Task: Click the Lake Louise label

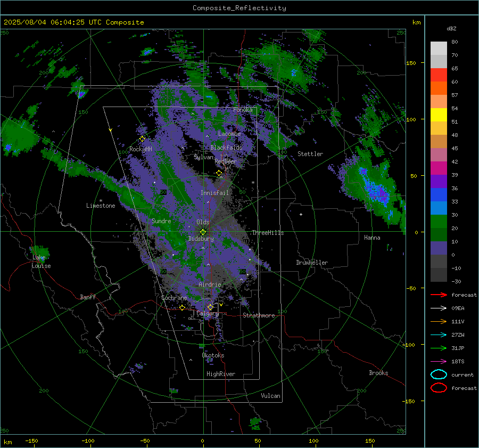Action: pos(41,262)
